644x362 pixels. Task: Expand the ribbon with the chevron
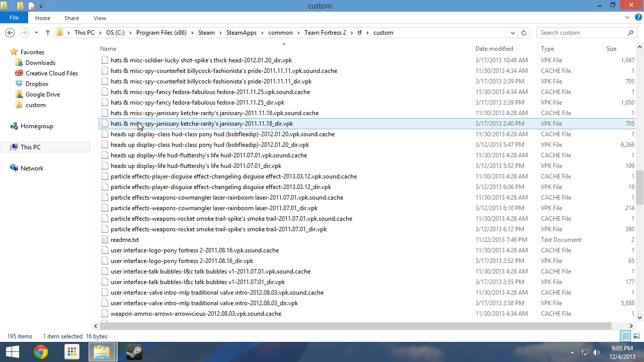(627, 18)
